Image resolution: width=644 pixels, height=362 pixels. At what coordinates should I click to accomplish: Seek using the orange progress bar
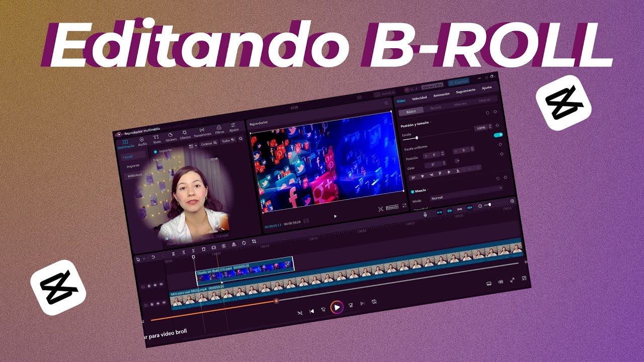(335, 291)
